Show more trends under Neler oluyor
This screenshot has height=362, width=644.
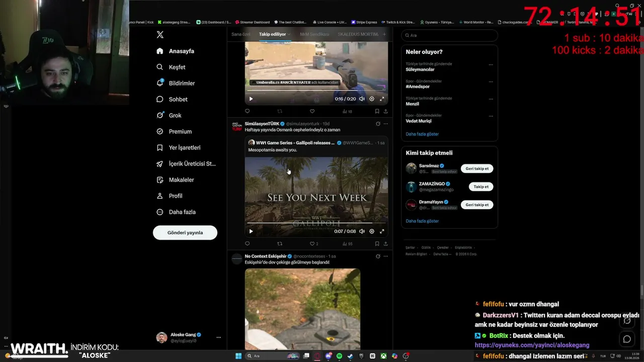422,134
